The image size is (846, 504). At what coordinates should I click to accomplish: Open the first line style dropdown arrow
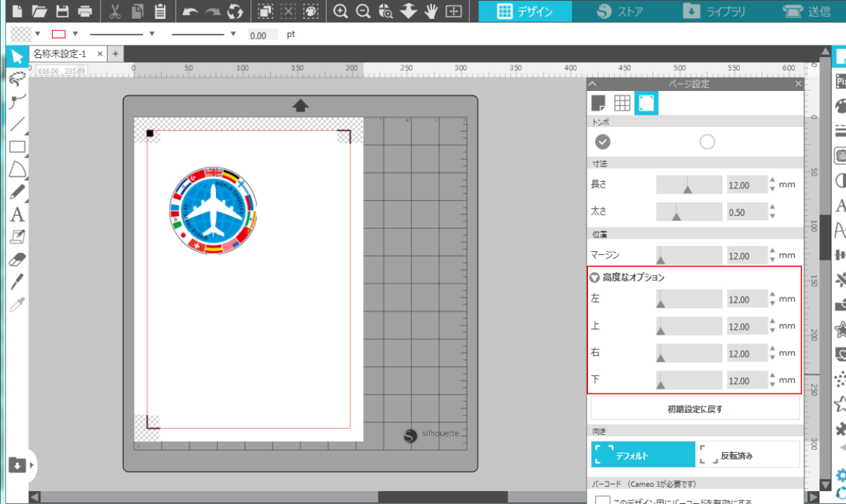[x=152, y=34]
